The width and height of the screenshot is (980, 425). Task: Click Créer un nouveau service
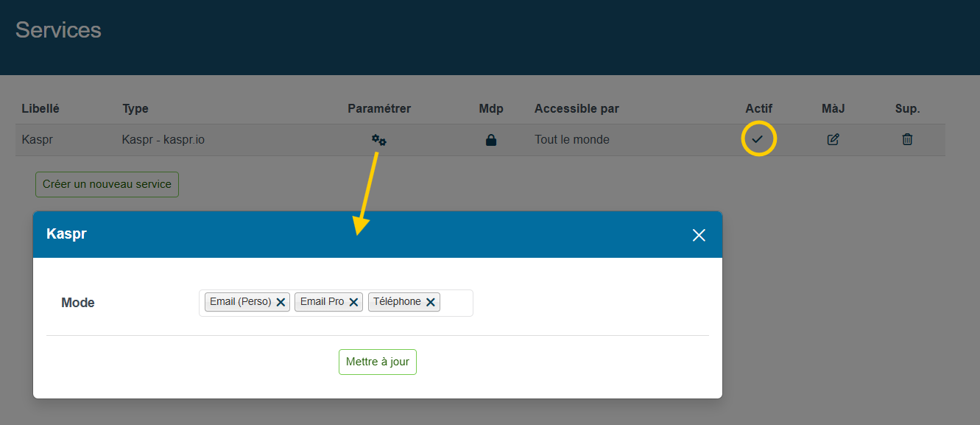coord(107,184)
